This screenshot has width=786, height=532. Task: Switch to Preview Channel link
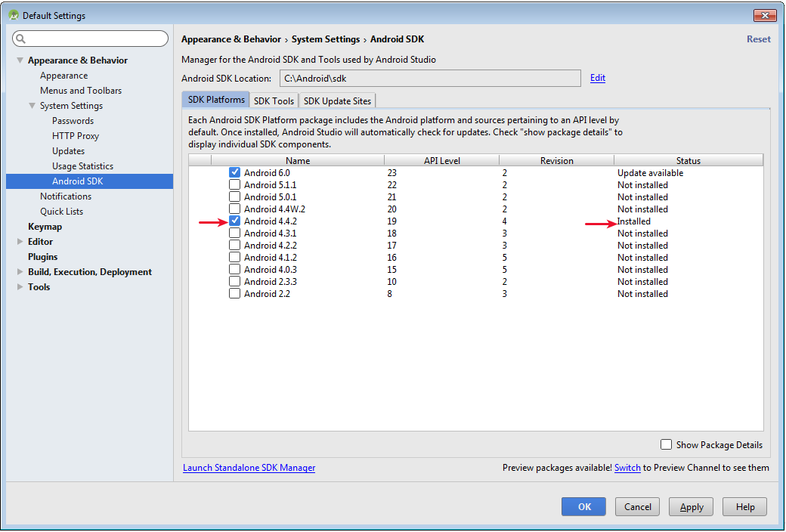coord(627,467)
